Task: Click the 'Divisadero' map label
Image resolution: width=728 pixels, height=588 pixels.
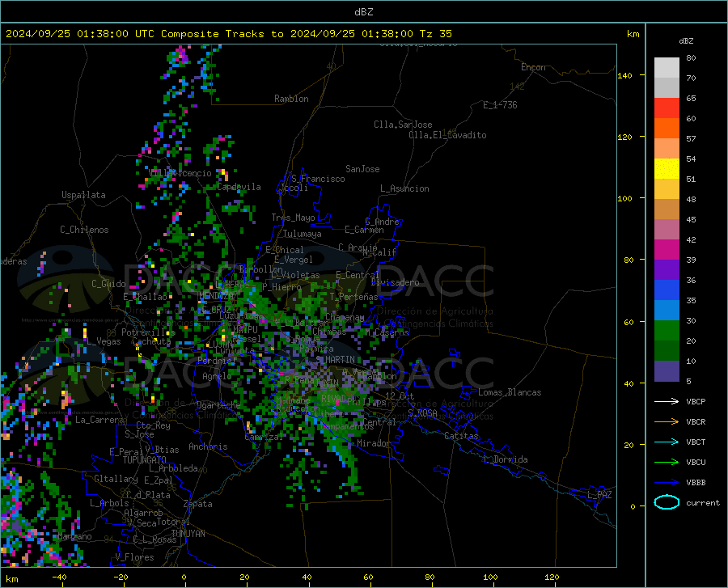Action: click(x=395, y=282)
